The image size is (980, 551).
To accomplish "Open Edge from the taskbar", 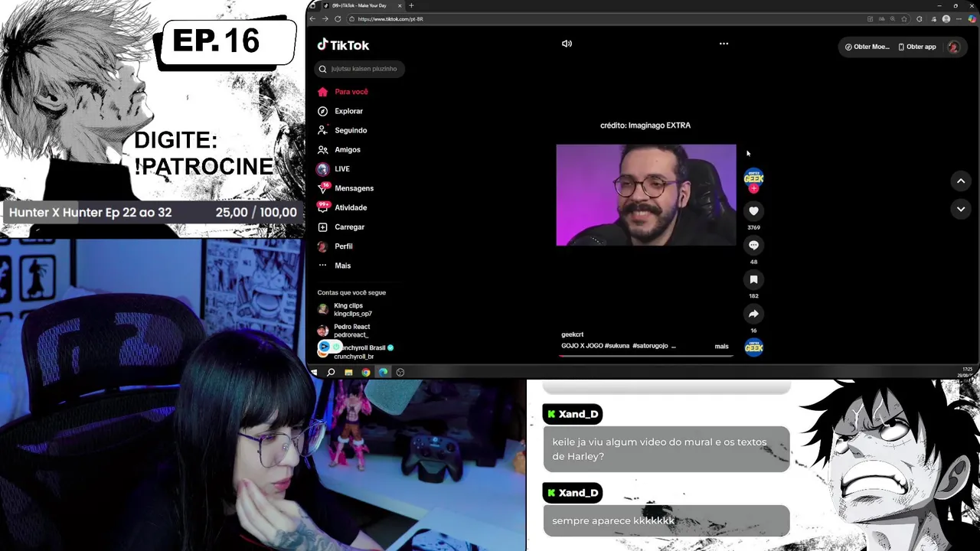I will (x=384, y=372).
